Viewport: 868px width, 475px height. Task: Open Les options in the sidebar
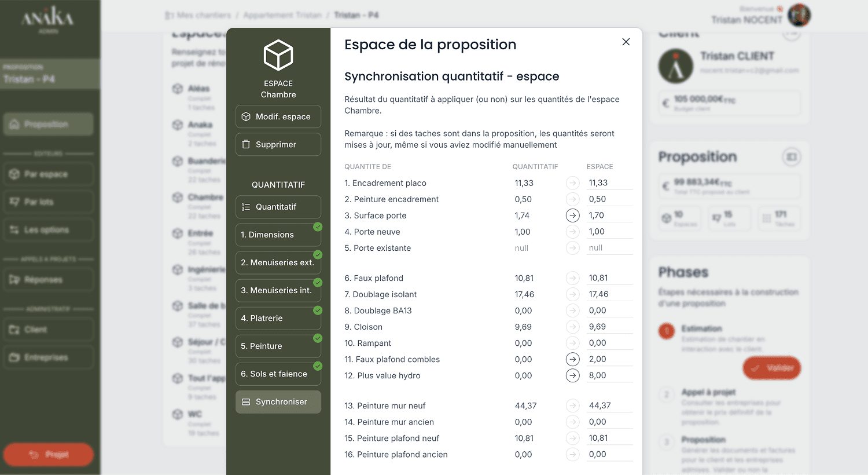coord(49,230)
